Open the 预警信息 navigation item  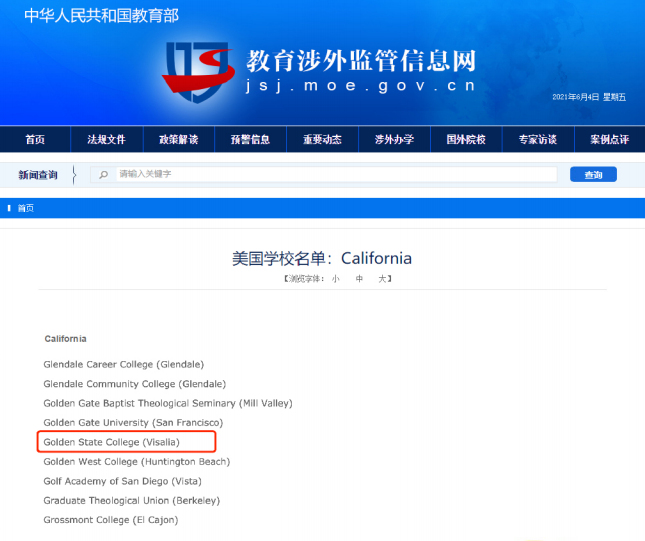(x=250, y=139)
